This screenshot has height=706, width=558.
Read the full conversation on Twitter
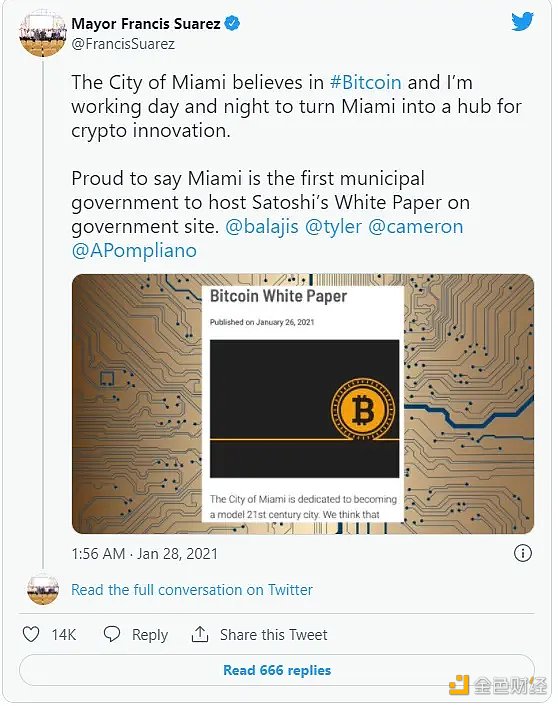coord(192,590)
